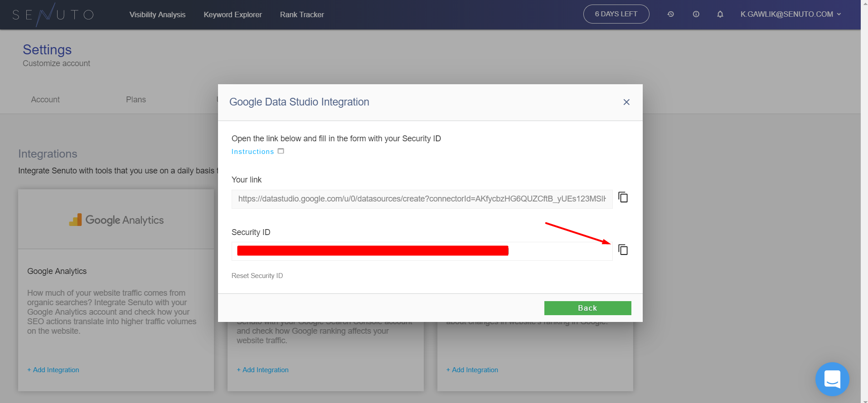Image resolution: width=868 pixels, height=403 pixels.
Task: Switch to the Account tab
Action: pyautogui.click(x=45, y=100)
